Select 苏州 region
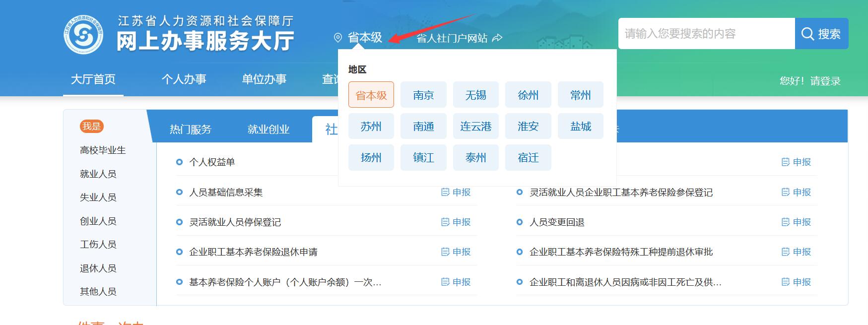868x325 pixels. pos(371,126)
